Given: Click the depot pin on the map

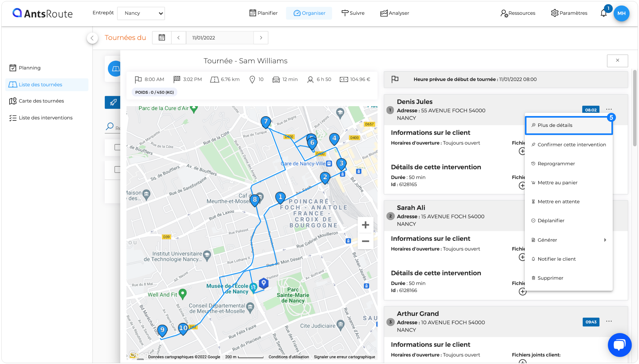Looking at the screenshot, I should (x=263, y=283).
